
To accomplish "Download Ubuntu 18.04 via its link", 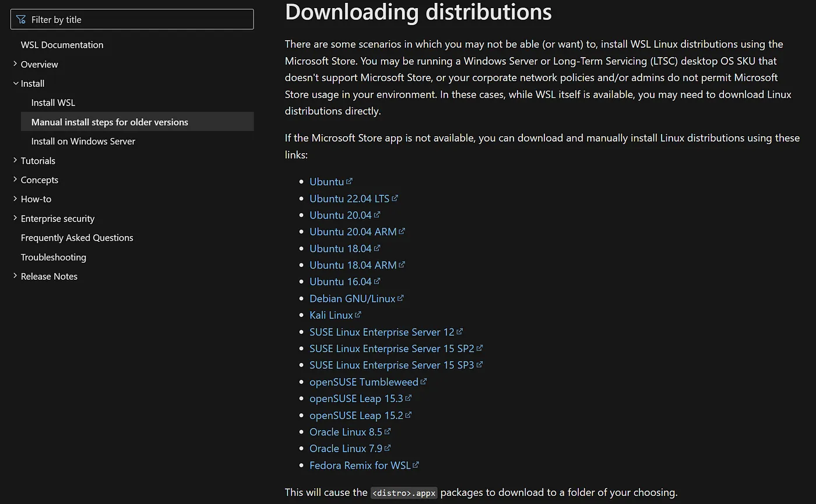I will click(x=340, y=249).
